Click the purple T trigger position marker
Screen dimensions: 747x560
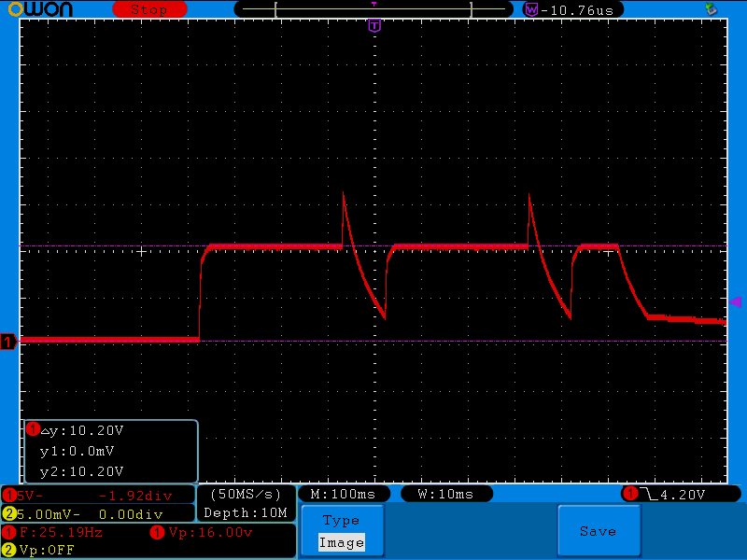point(374,26)
